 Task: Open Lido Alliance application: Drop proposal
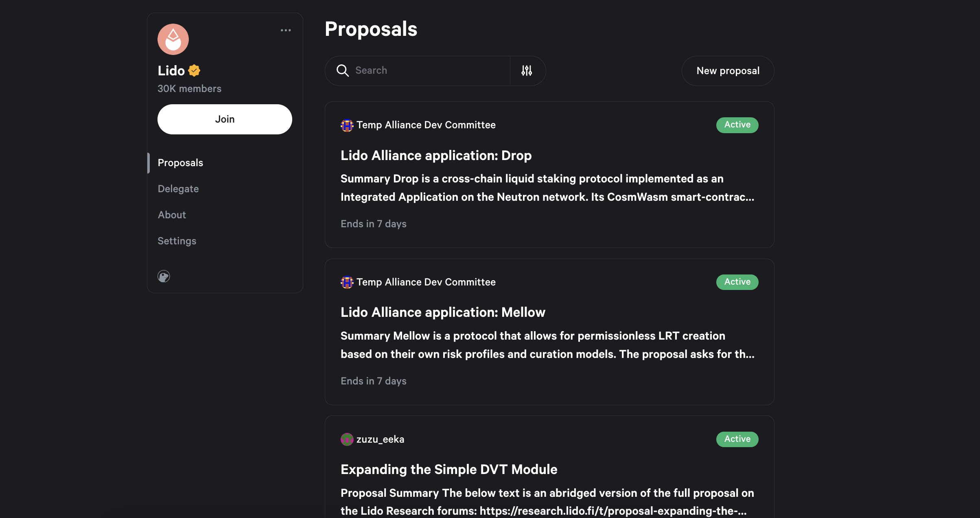pyautogui.click(x=436, y=155)
